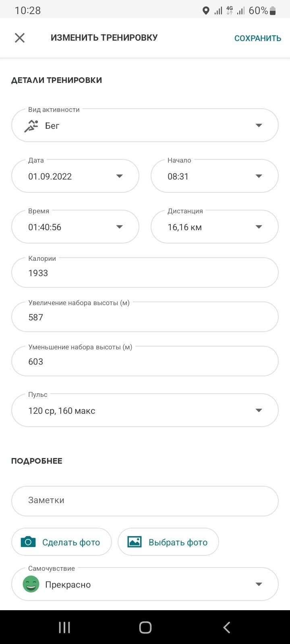Tap the Заметки notes input field
Image resolution: width=290 pixels, height=644 pixels.
(x=145, y=501)
